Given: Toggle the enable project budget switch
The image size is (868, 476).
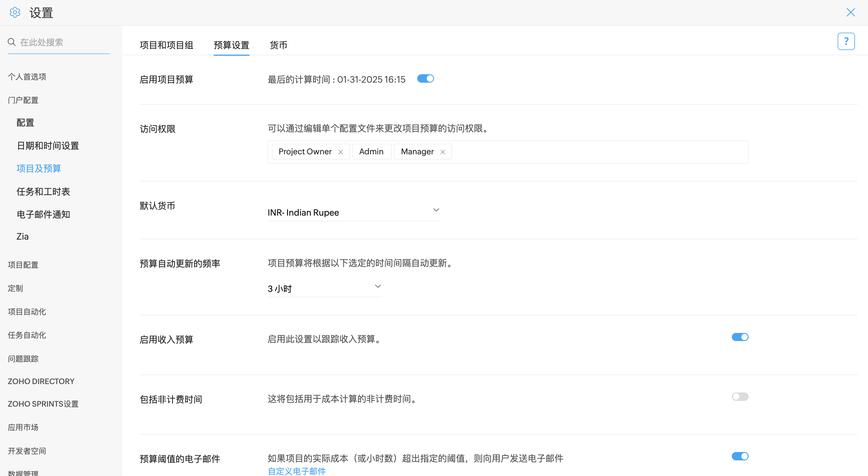Looking at the screenshot, I should [425, 79].
